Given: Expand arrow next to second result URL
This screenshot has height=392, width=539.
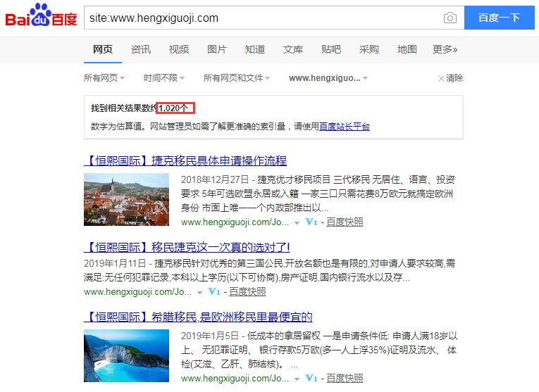Looking at the screenshot, I should pos(199,293).
